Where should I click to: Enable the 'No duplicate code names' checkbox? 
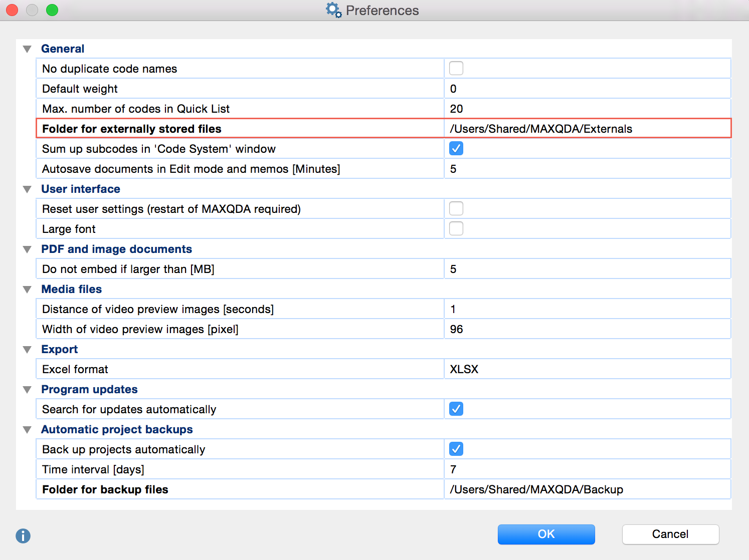(x=456, y=68)
